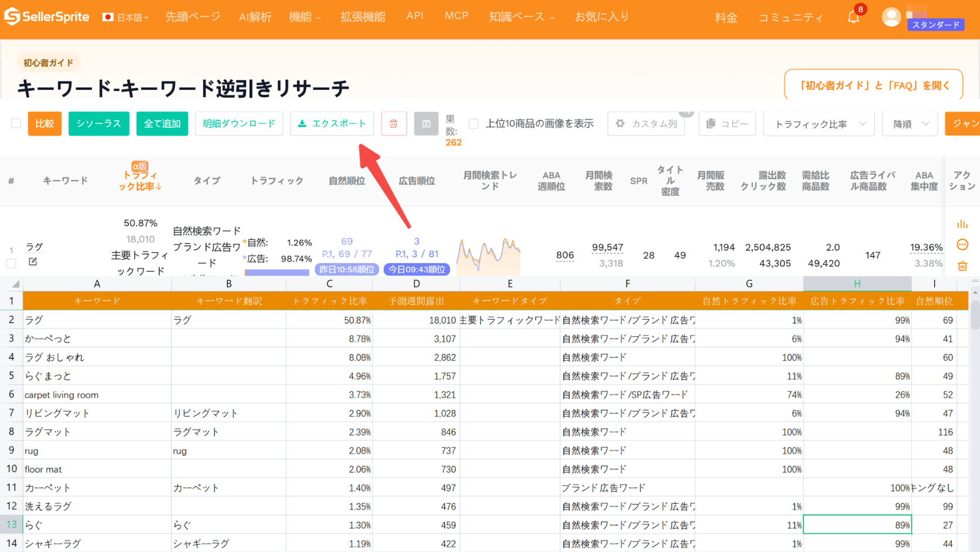Open お気に入り menu item

pos(602,16)
